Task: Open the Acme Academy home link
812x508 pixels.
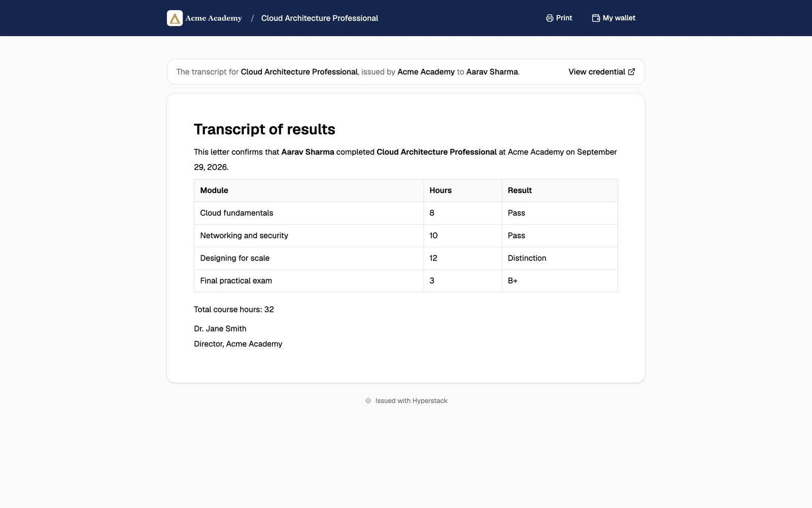Action: point(205,18)
